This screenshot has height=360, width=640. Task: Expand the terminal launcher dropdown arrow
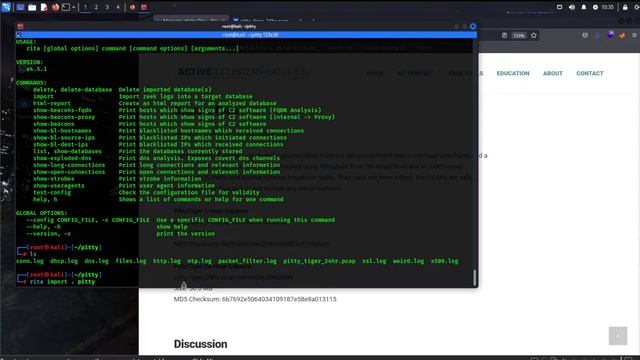click(x=73, y=7)
